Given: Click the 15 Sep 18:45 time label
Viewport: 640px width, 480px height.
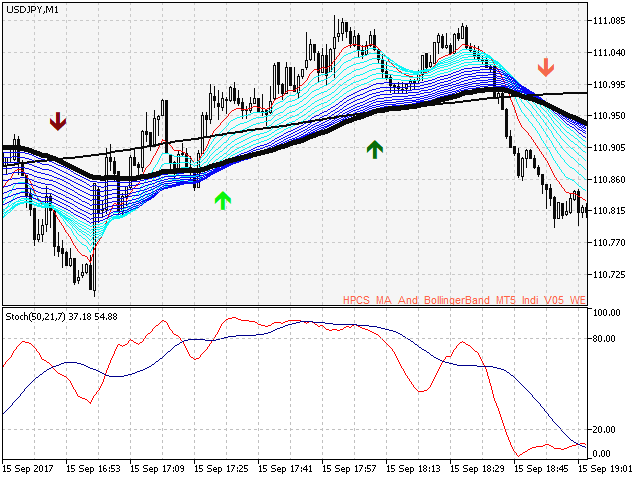Looking at the screenshot, I should tap(541, 469).
